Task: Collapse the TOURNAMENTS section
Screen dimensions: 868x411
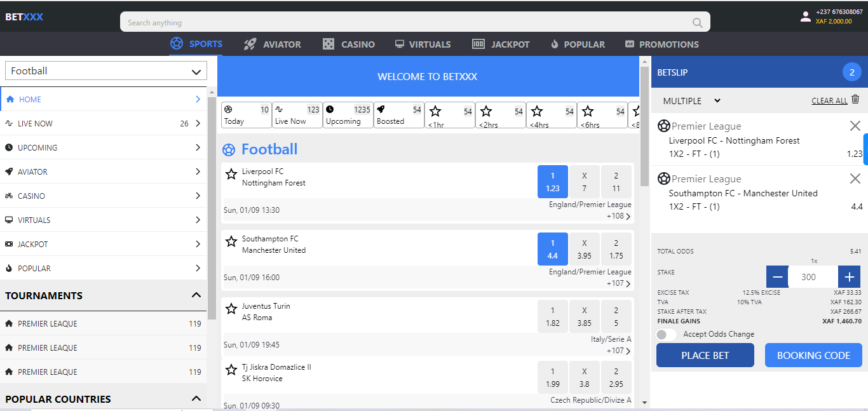Action: coord(196,295)
